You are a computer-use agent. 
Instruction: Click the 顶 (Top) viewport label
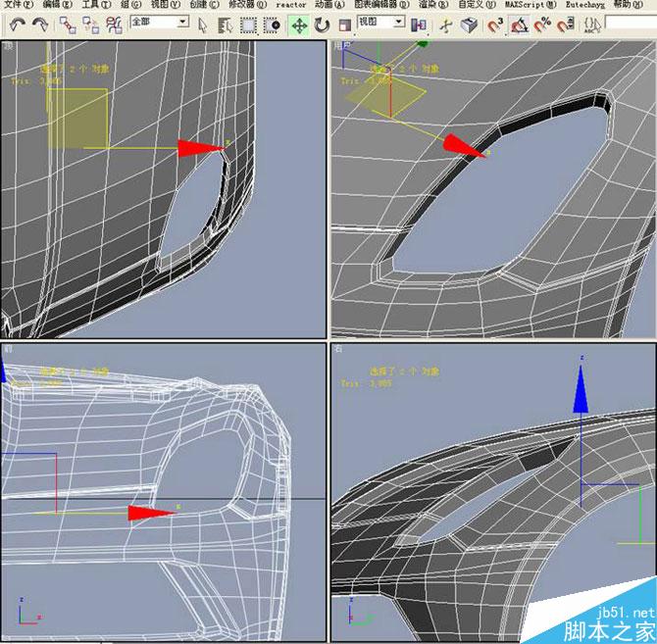(9, 45)
